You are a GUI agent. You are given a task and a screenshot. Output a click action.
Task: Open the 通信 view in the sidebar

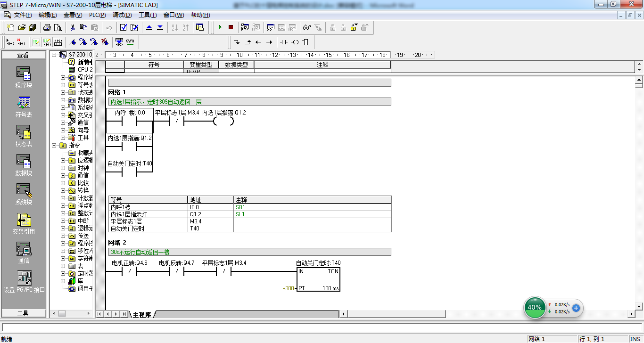click(x=24, y=253)
